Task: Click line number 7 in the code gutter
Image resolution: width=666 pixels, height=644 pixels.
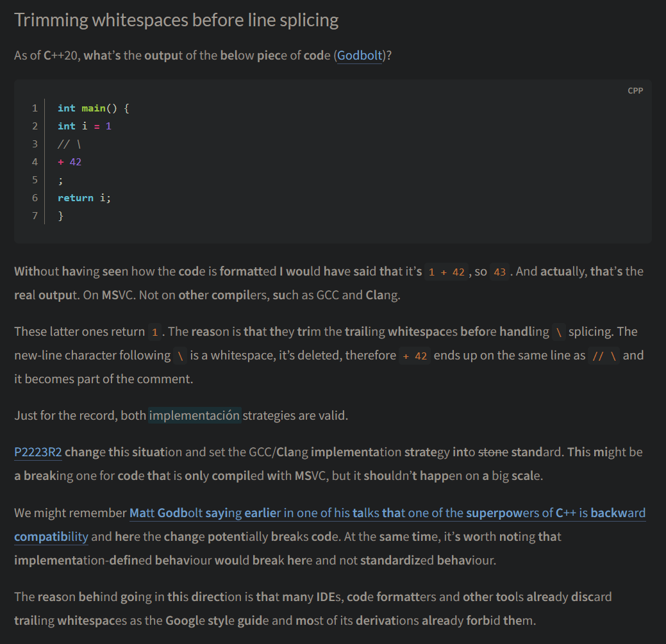Action: (35, 216)
